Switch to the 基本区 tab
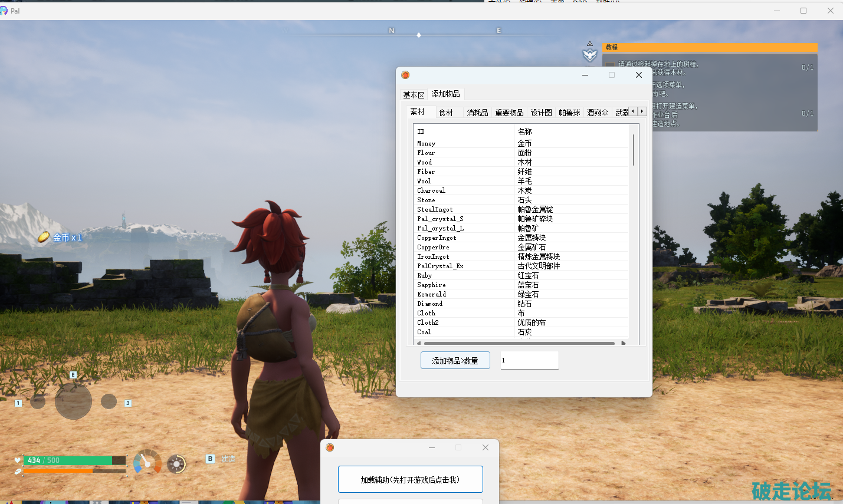The height and width of the screenshot is (504, 843). point(414,95)
